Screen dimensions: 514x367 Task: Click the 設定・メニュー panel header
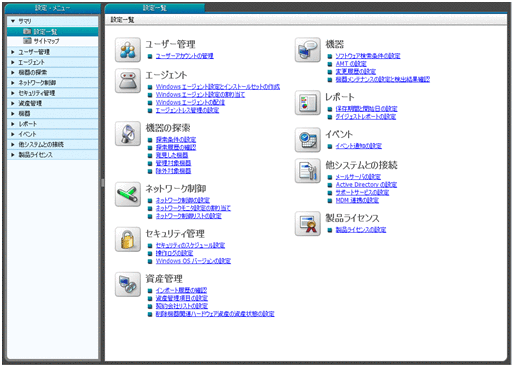coord(53,8)
